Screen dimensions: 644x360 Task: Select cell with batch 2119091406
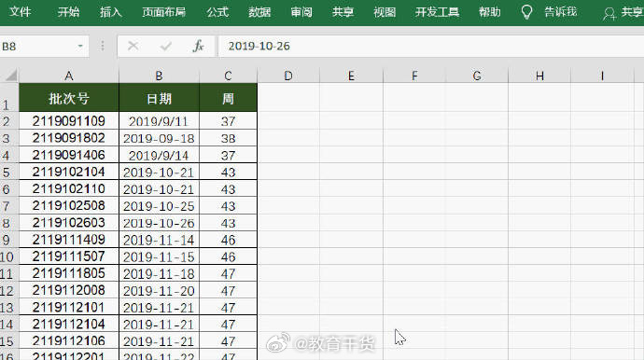[69, 155]
